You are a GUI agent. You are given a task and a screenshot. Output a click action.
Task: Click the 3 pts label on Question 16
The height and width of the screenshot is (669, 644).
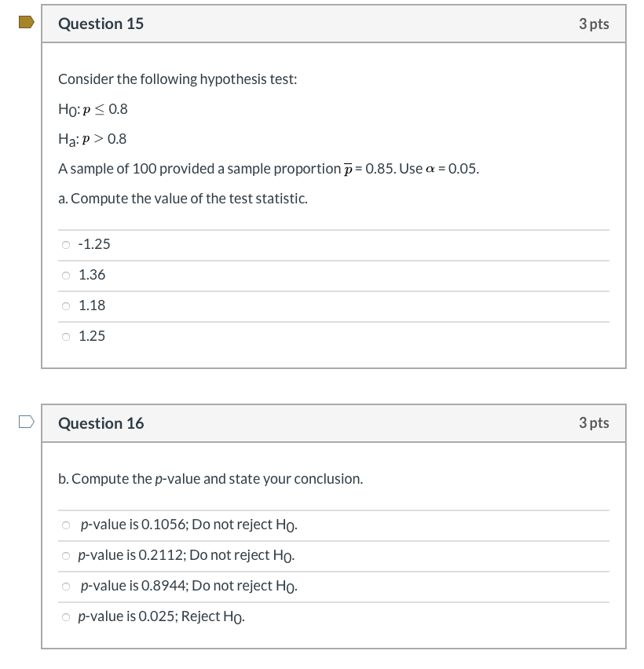coord(596,422)
